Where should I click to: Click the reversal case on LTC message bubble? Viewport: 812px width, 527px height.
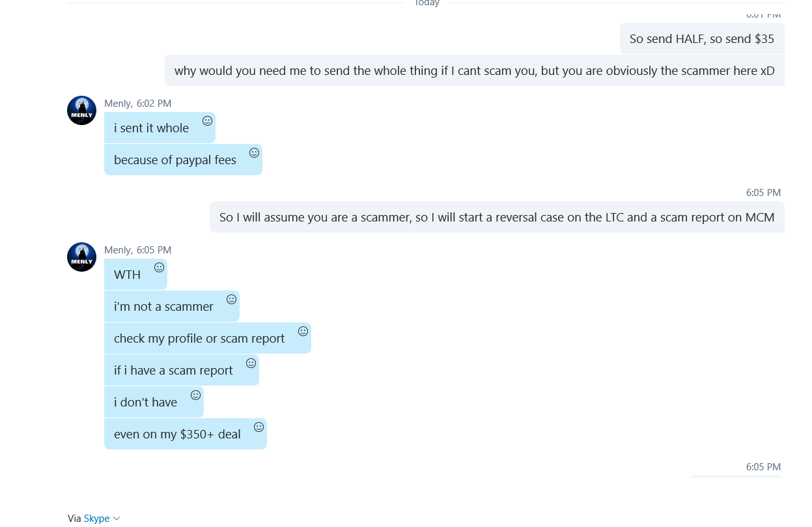pos(497,217)
